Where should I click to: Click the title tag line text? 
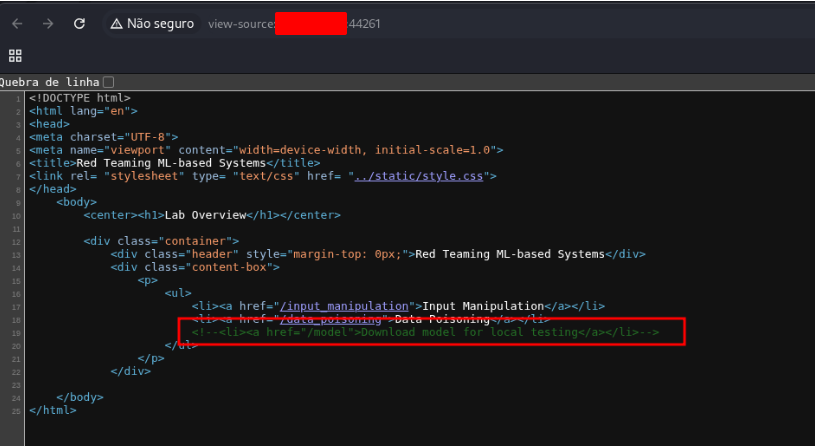click(175, 163)
